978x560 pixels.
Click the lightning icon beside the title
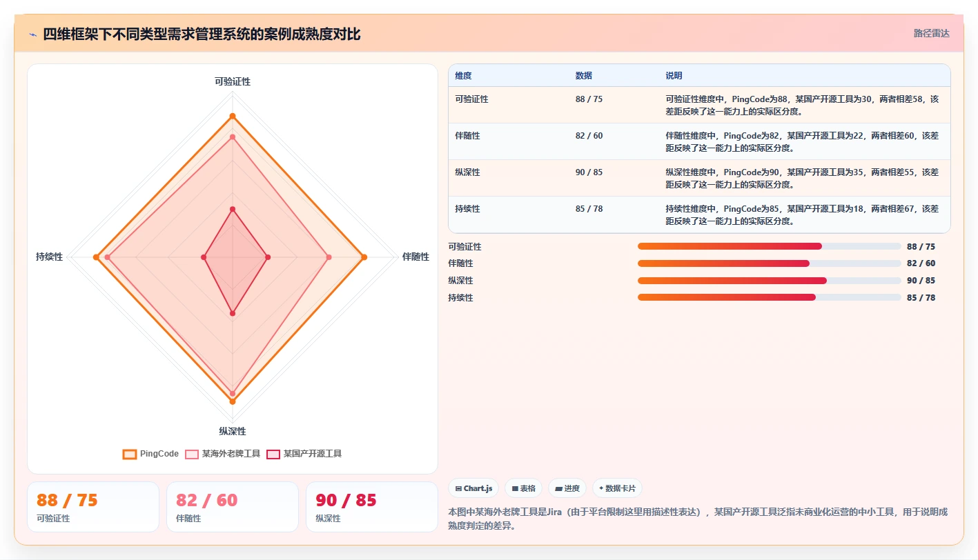(x=32, y=34)
